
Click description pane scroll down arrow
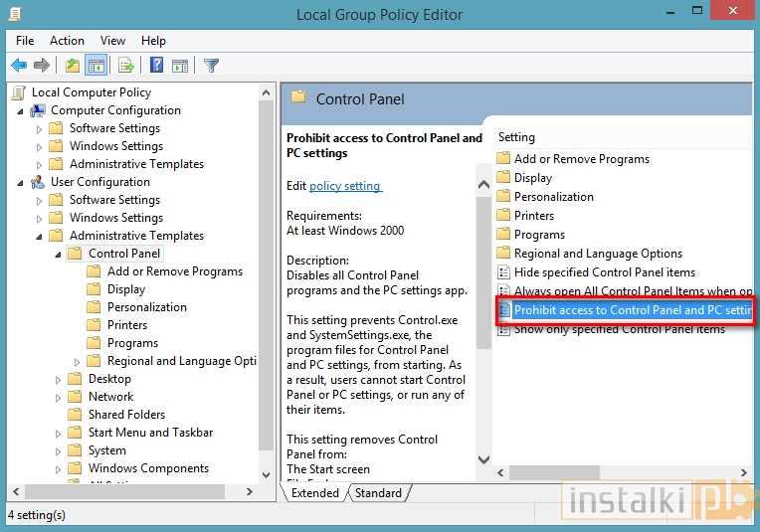pos(483,458)
